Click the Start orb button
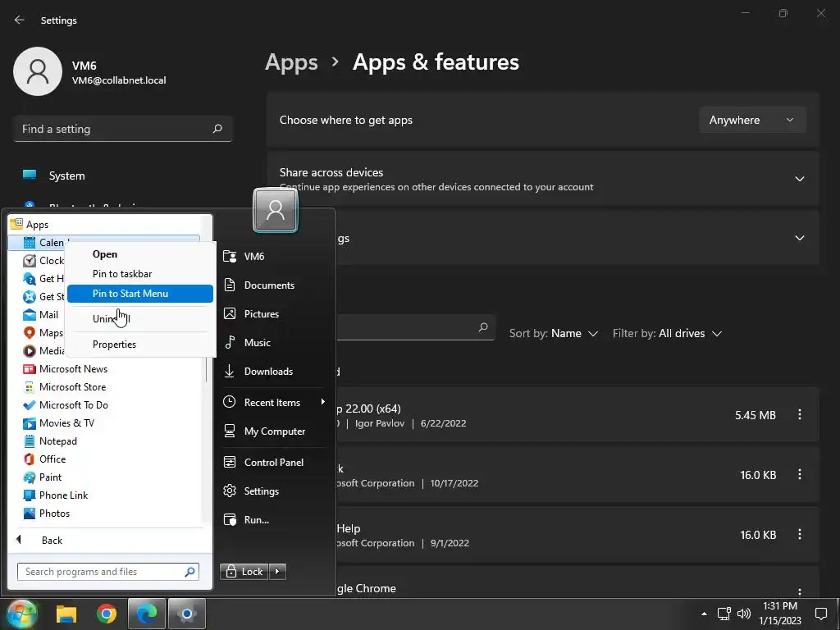Screen dimensions: 840x630 [x=21, y=614]
